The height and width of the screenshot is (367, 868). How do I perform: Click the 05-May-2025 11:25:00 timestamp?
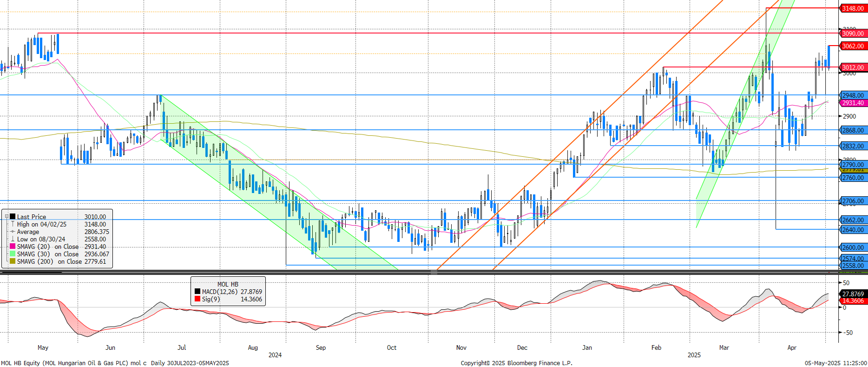(x=836, y=363)
